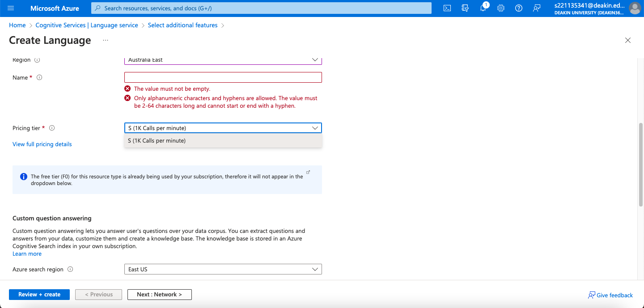Click the info icon beside Azure search region
The width and height of the screenshot is (644, 308).
coord(70,269)
